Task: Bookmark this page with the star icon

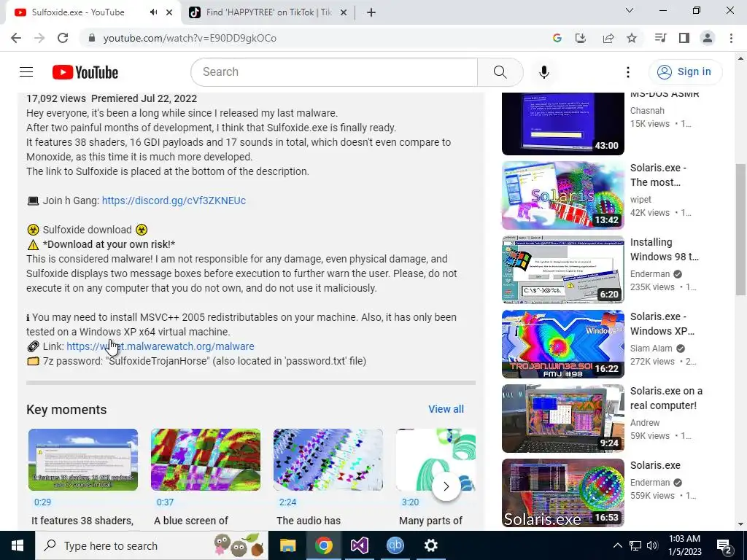Action: pos(632,38)
